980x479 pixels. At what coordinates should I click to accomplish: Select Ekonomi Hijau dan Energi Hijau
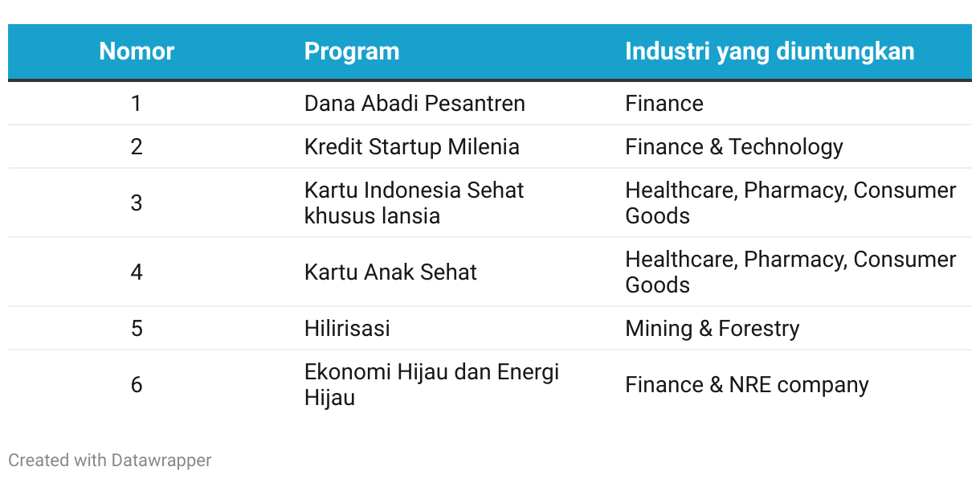click(431, 384)
